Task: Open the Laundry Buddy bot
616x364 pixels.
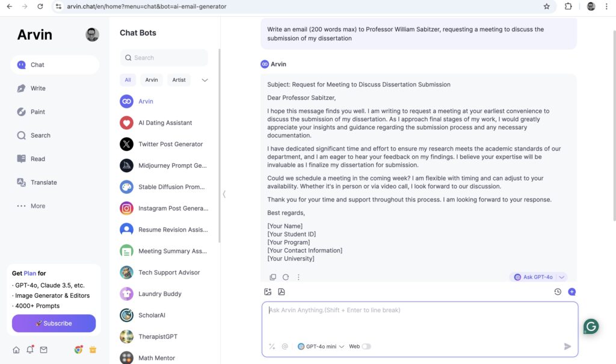Action: point(164,294)
